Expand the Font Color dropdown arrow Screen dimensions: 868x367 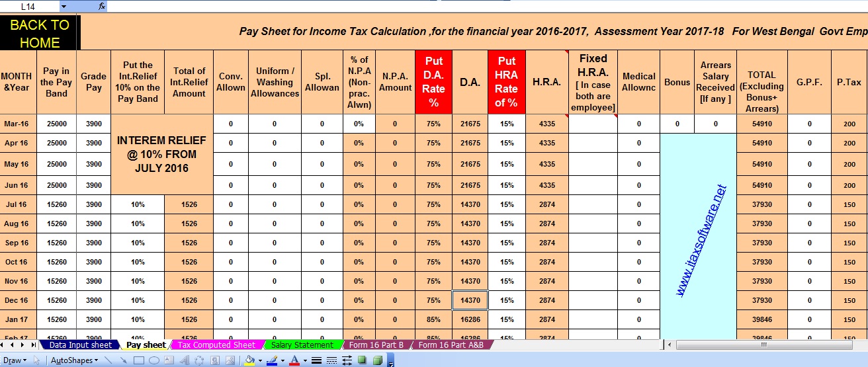point(305,360)
